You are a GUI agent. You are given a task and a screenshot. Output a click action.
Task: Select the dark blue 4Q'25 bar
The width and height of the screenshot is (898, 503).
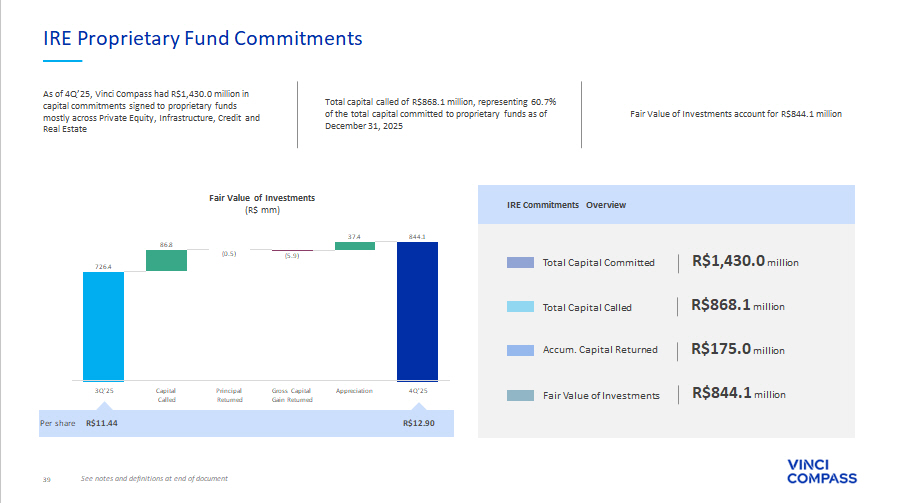click(417, 311)
